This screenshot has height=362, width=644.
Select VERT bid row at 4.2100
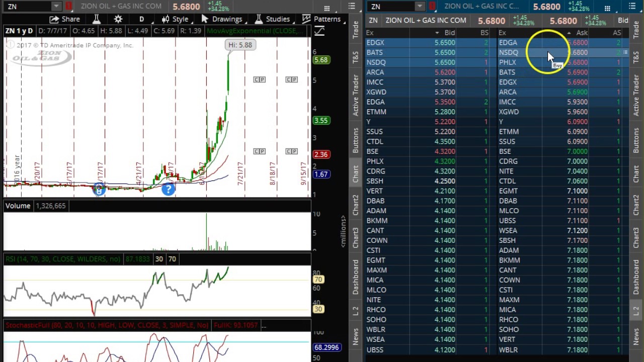click(x=430, y=191)
